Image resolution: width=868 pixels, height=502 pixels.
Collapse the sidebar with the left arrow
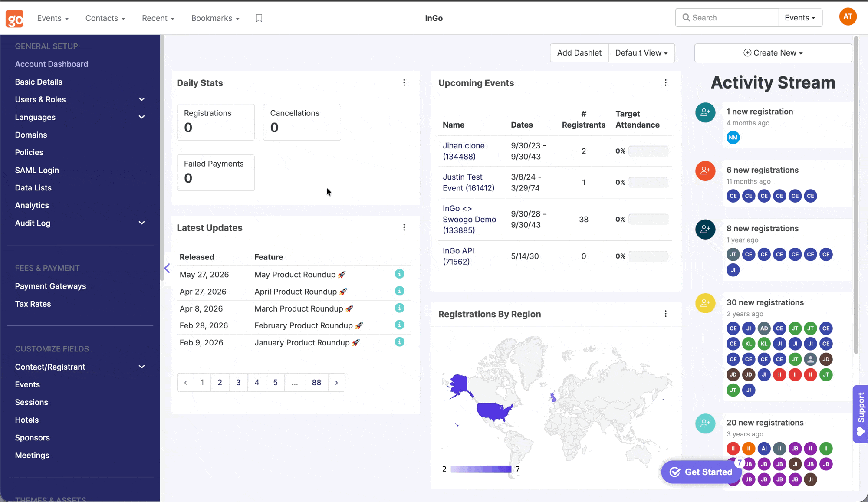(x=167, y=269)
